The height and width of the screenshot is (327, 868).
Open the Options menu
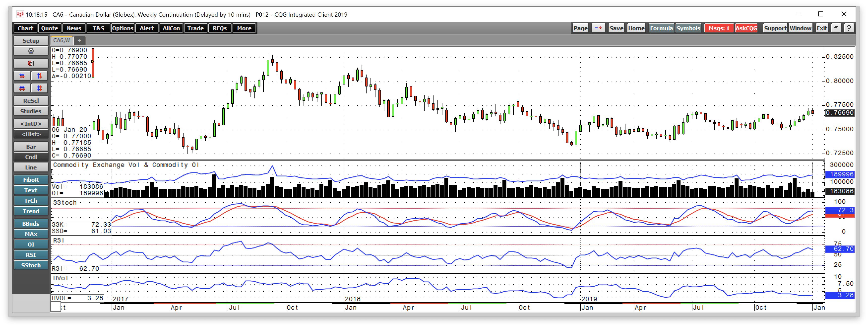pos(123,28)
